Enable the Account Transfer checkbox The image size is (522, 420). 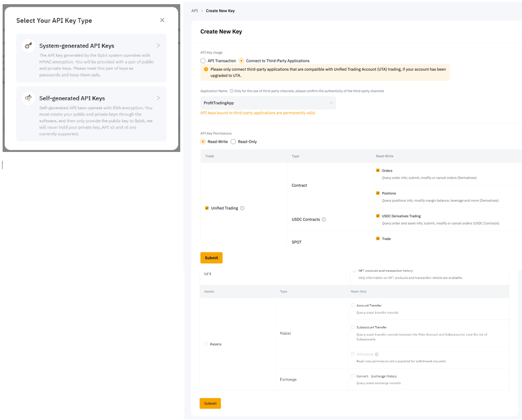(x=353, y=306)
